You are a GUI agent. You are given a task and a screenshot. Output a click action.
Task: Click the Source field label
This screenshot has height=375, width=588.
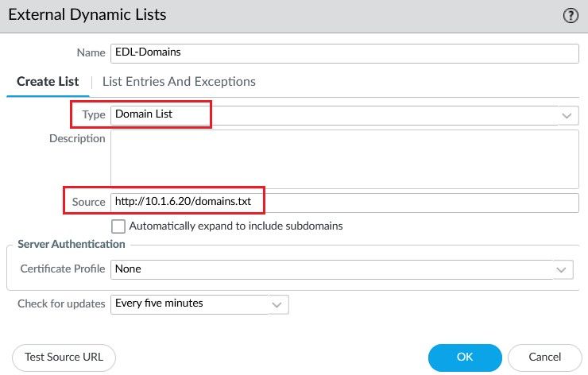pyautogui.click(x=88, y=202)
